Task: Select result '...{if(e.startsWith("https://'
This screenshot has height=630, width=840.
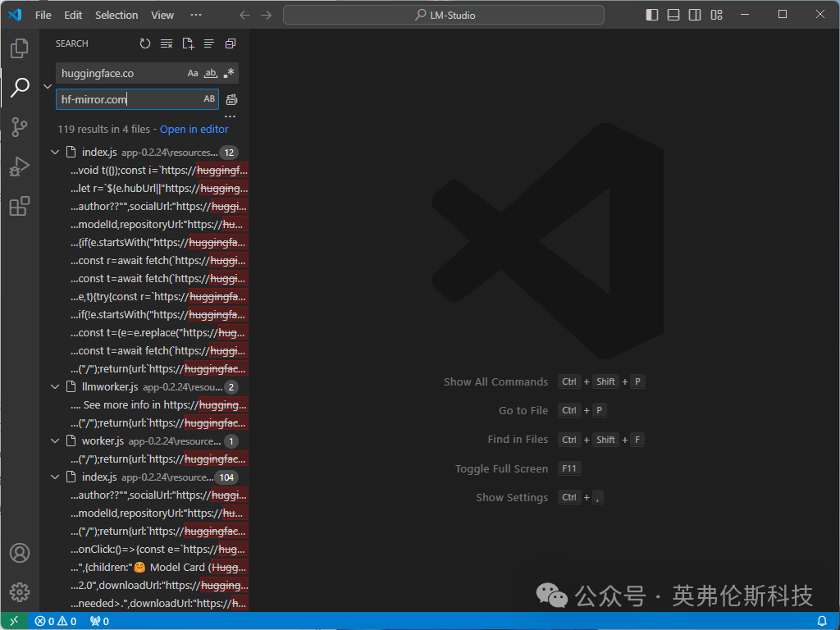Action: coord(159,243)
